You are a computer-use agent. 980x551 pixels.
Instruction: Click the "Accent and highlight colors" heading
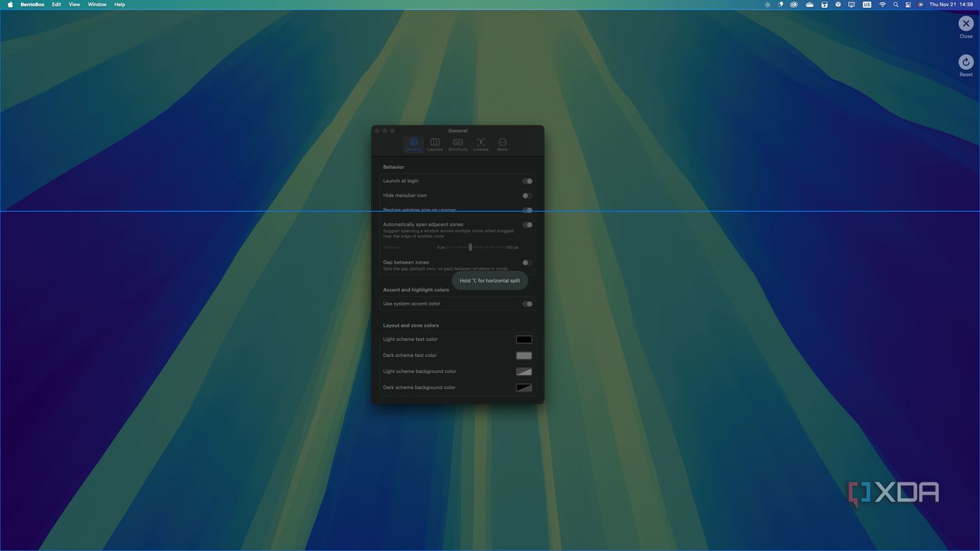click(x=416, y=290)
